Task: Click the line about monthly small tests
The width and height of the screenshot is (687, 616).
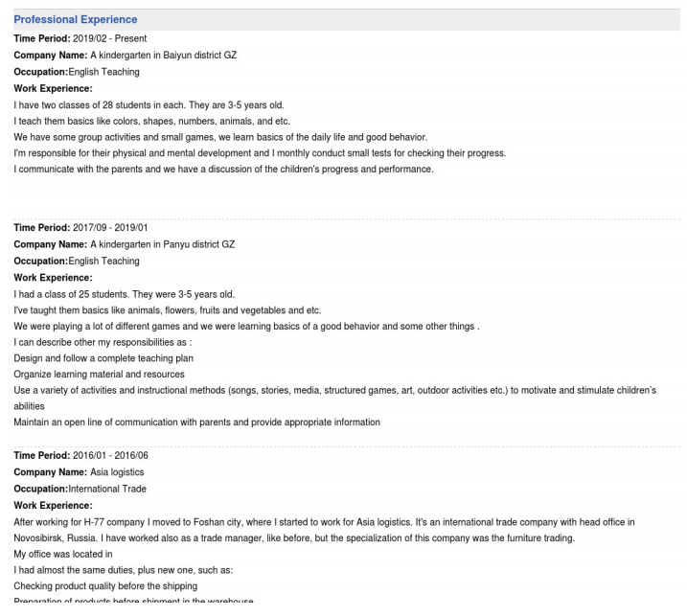Action: coord(259,153)
